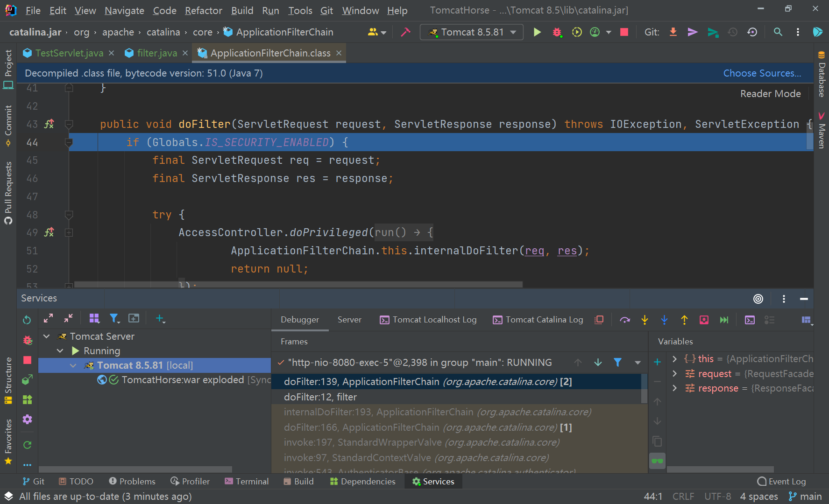Group services with the Group By icon
Image resolution: width=829 pixels, height=504 pixels.
[x=94, y=318]
